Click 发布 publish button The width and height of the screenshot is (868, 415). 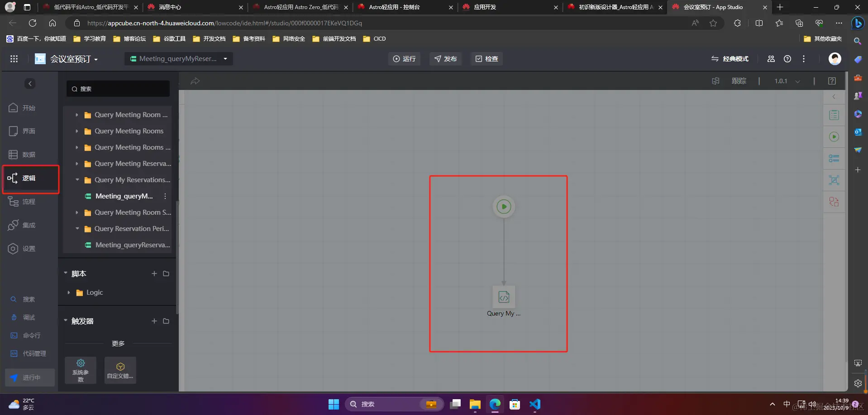tap(445, 59)
